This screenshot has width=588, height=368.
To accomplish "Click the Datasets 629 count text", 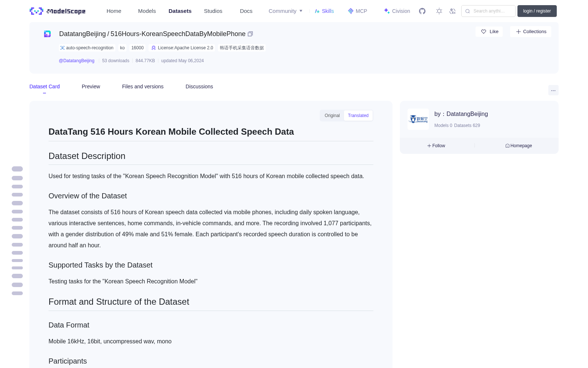I will tap(467, 125).
